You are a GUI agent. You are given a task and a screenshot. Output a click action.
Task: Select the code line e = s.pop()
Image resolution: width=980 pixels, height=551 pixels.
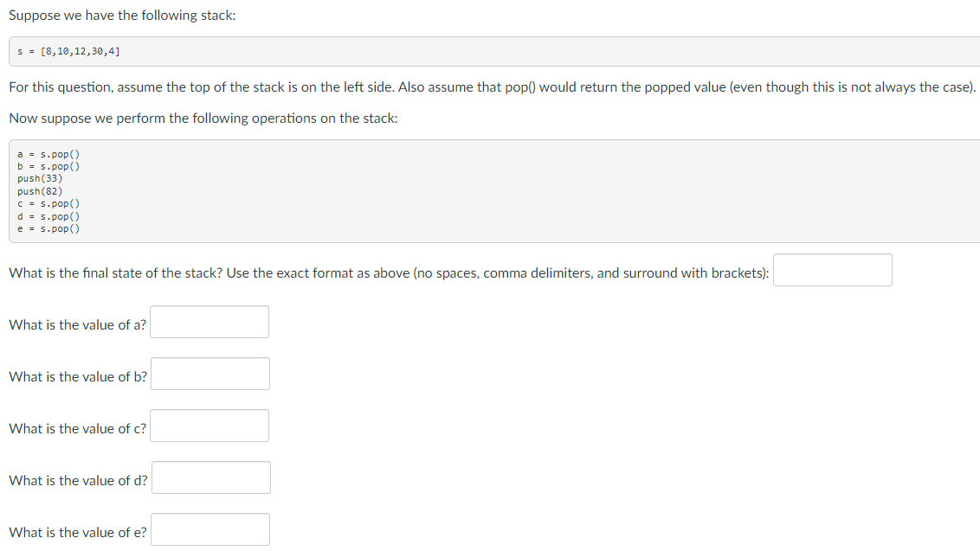point(48,228)
